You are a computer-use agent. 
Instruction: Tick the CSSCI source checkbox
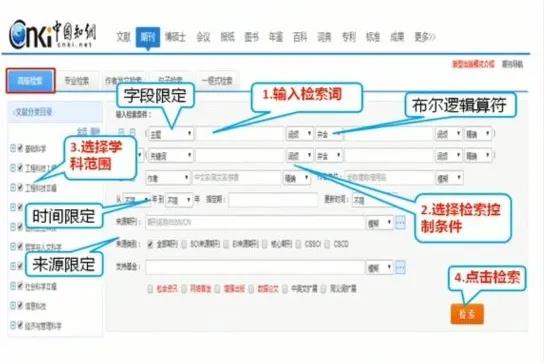[298, 244]
